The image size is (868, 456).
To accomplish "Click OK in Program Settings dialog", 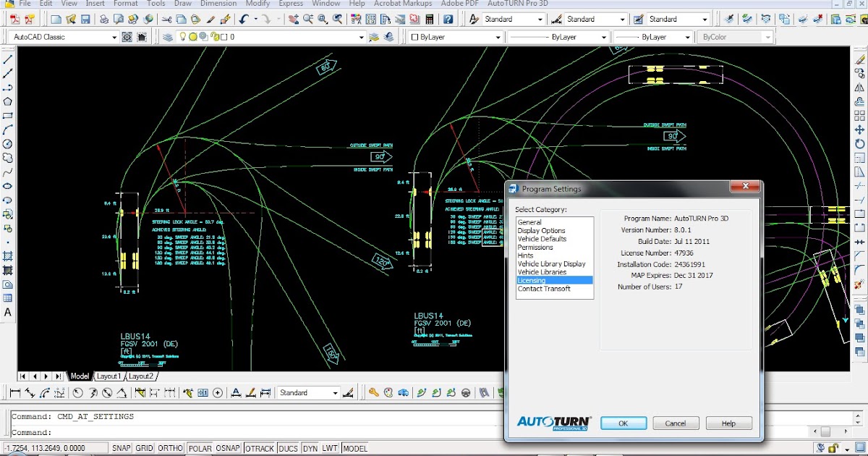I will click(x=623, y=423).
